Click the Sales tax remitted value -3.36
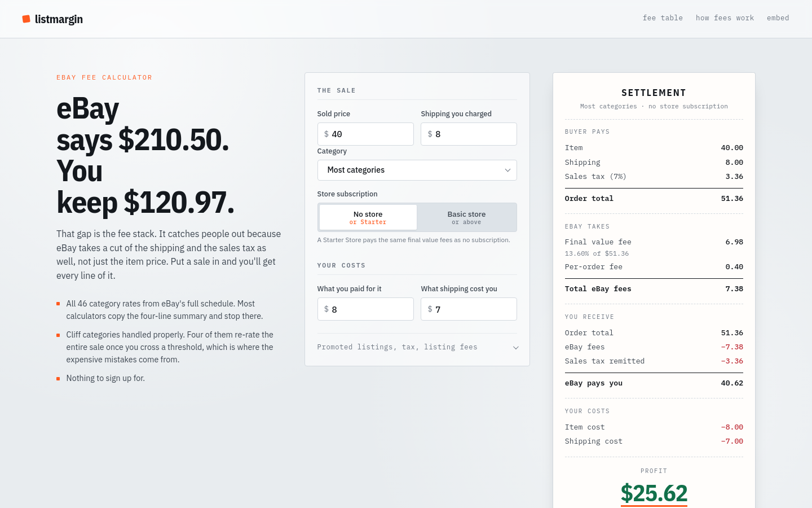 [x=732, y=361]
